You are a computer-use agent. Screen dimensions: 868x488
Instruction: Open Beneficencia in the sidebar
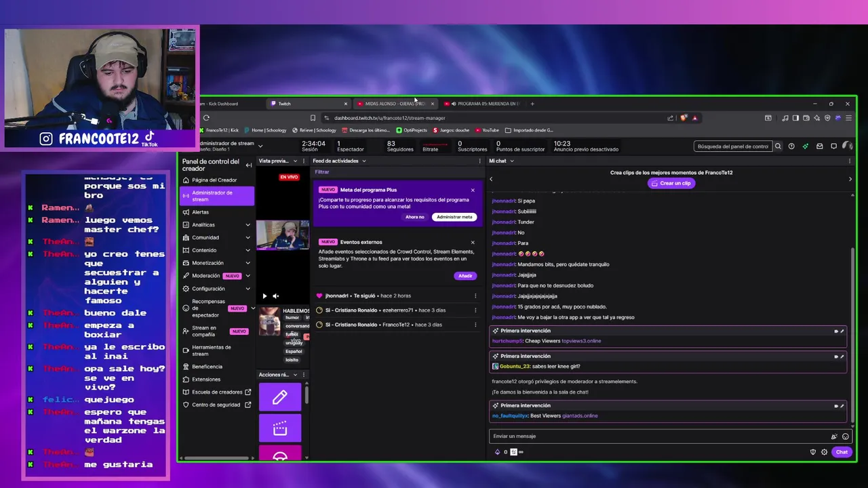(x=207, y=367)
